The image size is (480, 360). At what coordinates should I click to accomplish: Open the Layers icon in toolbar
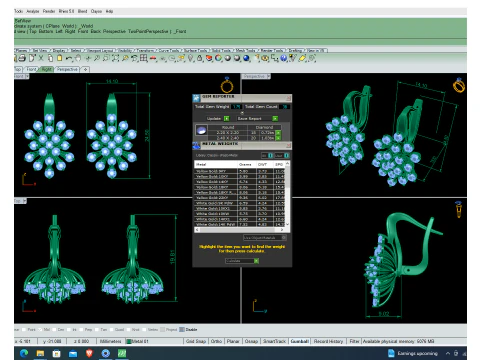[209, 58]
